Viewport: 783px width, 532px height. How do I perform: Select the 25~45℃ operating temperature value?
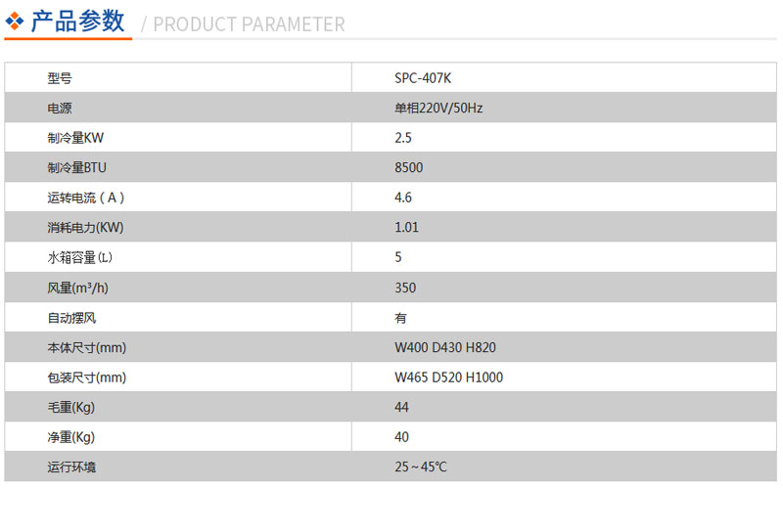(x=421, y=467)
